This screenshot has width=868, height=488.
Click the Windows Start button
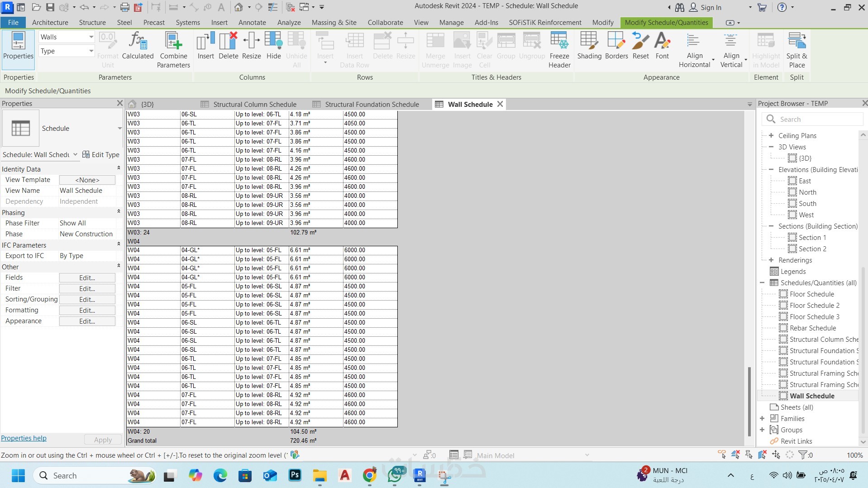[18, 475]
